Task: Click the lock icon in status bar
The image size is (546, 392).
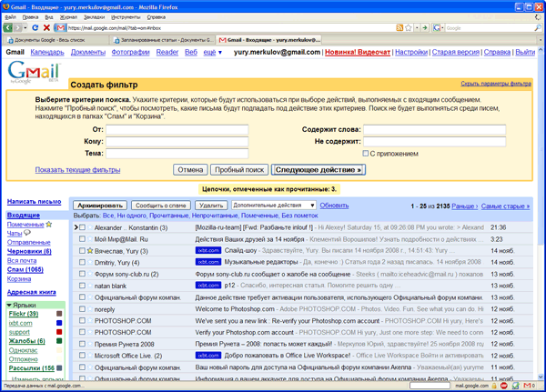Action: click(494, 386)
